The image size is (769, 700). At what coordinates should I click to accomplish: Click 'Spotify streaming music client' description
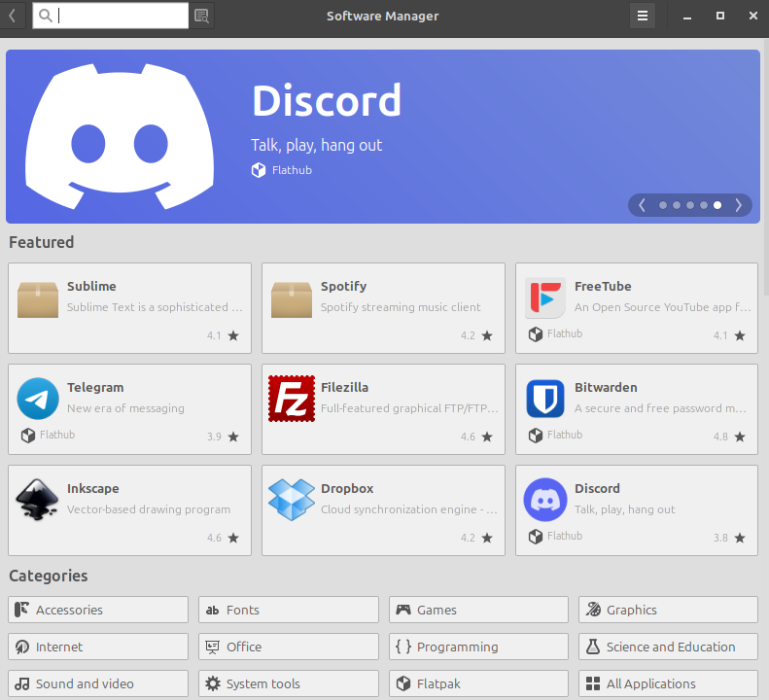(401, 307)
